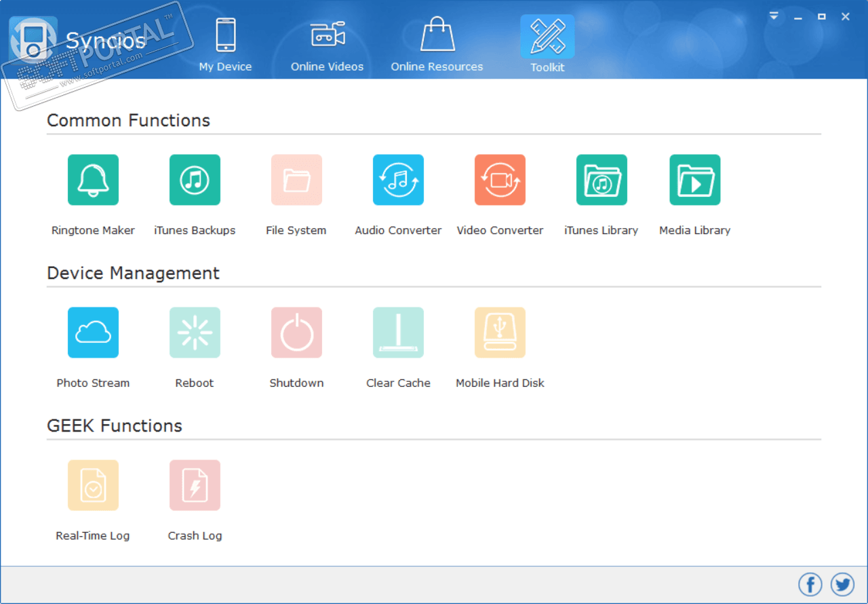Switch to the Online Videos tab
868x604 pixels.
pos(327,45)
